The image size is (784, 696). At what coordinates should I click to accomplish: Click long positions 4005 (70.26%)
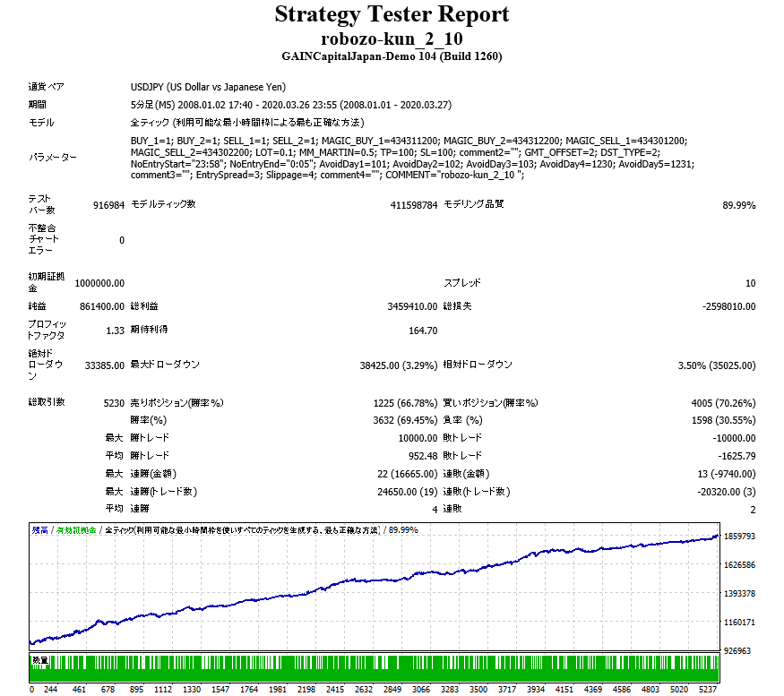pyautogui.click(x=723, y=403)
